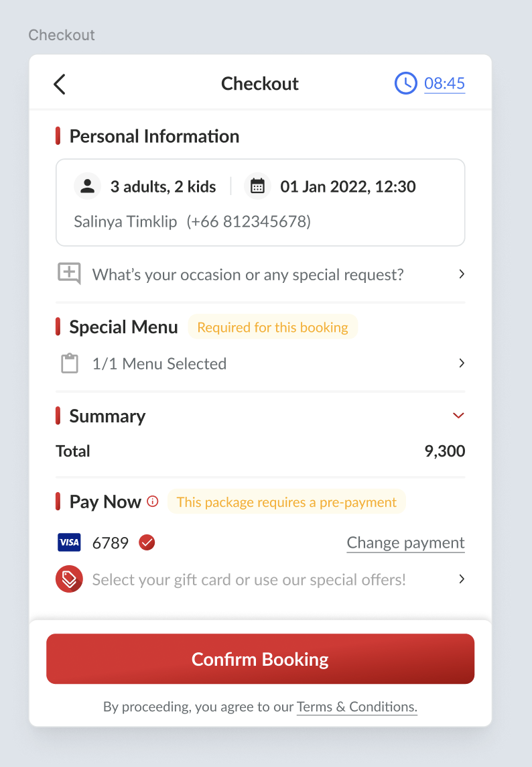Open the Terms & Conditions link
The width and height of the screenshot is (532, 767).
(356, 707)
